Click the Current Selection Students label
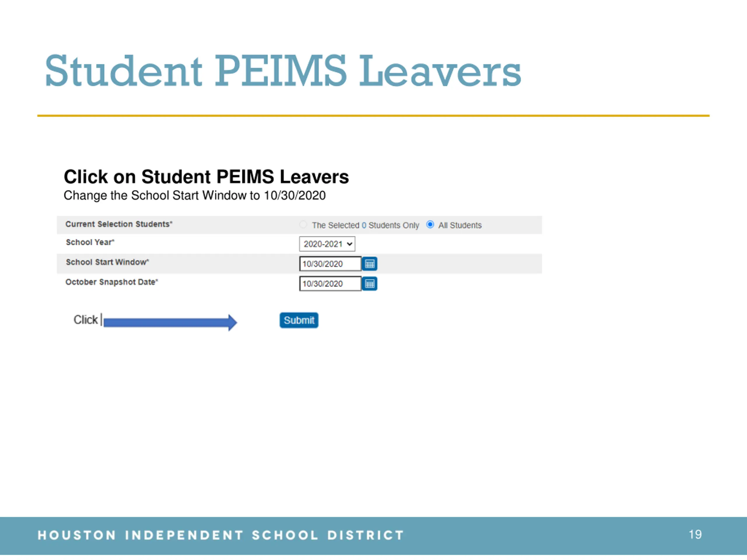The width and height of the screenshot is (747, 560). pos(119,224)
